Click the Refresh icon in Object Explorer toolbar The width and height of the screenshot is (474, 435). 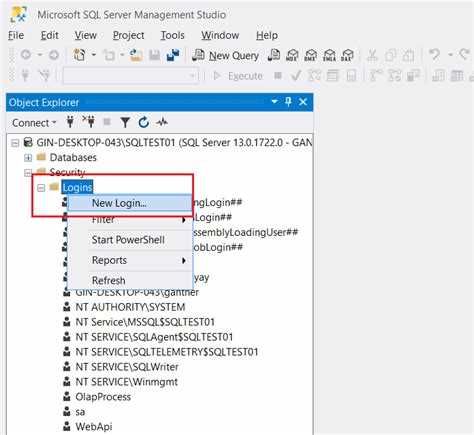144,123
